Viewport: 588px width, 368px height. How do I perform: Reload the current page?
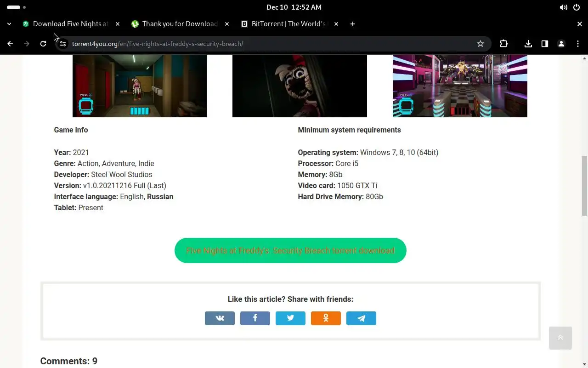(43, 44)
